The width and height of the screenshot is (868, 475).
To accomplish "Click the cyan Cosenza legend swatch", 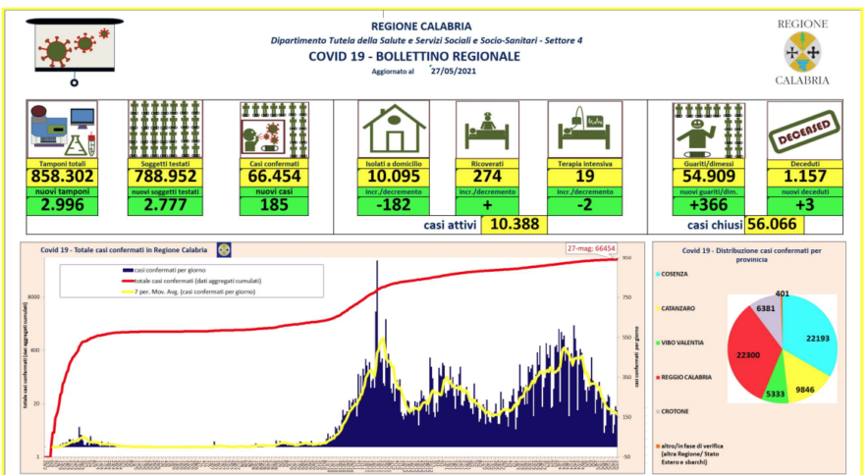I will [656, 275].
